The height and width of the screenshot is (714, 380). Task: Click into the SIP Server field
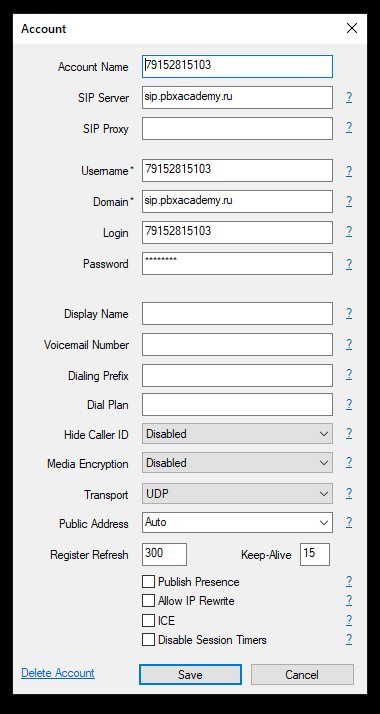coord(237,97)
